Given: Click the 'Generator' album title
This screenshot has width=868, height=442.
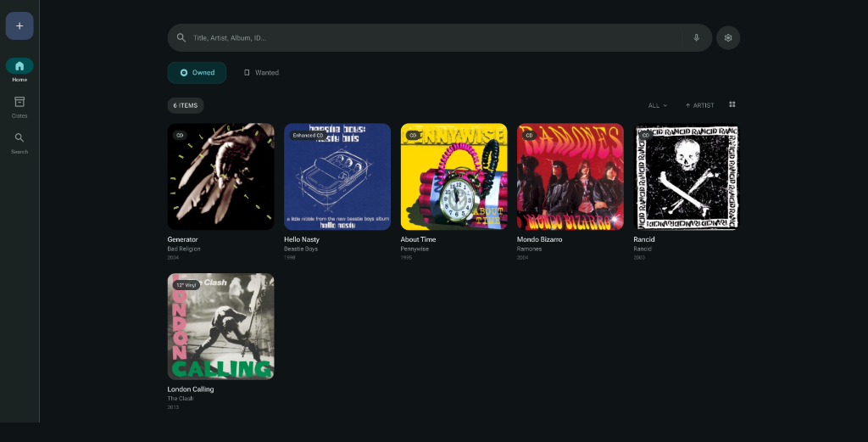Looking at the screenshot, I should pos(183,239).
